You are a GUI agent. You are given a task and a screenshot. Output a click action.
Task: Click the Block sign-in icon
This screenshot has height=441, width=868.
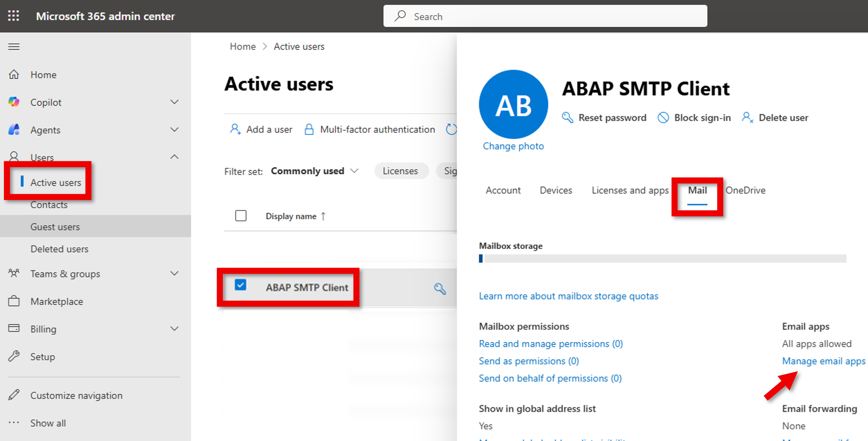(x=663, y=117)
